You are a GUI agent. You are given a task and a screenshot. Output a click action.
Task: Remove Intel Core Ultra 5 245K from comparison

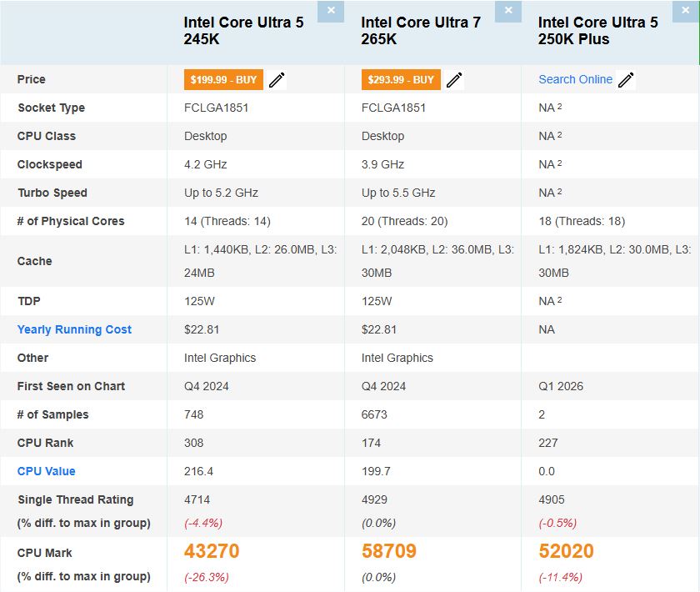[x=330, y=12]
